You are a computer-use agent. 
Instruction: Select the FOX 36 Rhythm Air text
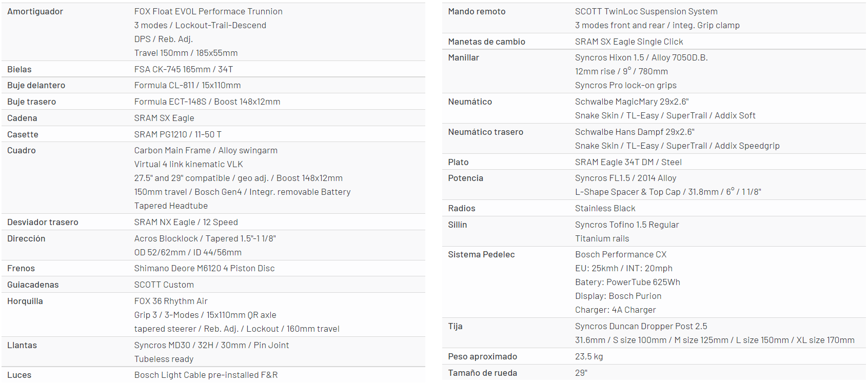pyautogui.click(x=171, y=301)
